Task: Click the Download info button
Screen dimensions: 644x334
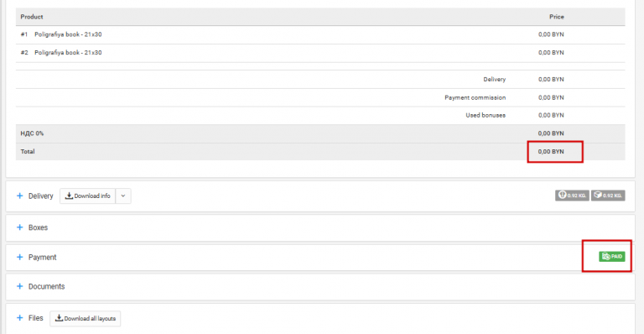Action: pos(88,196)
